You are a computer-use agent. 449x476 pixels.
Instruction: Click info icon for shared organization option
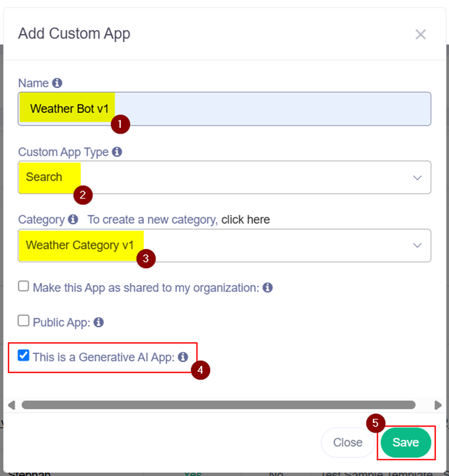pos(268,288)
